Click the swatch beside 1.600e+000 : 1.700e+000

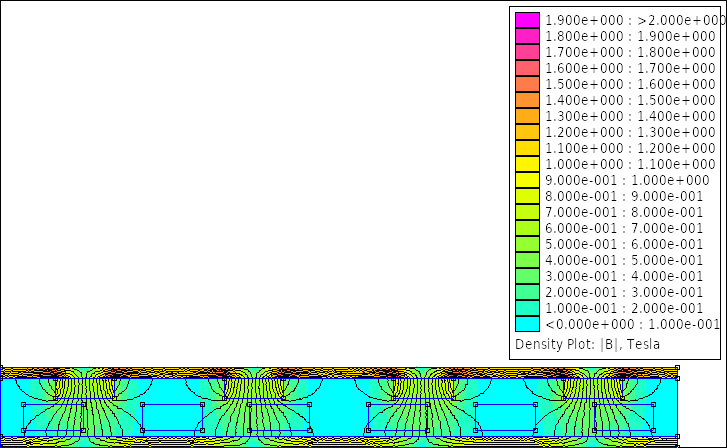pyautogui.click(x=527, y=68)
